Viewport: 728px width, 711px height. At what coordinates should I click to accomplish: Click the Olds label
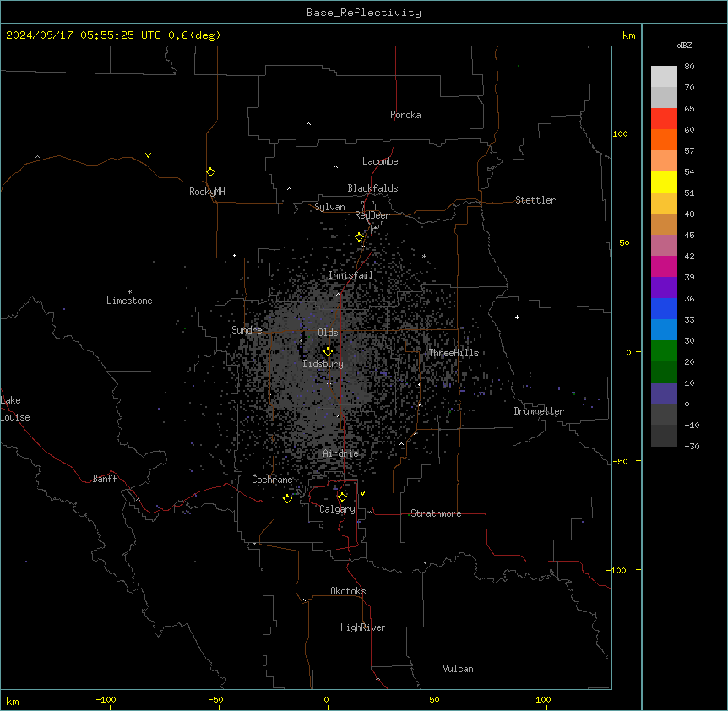point(328,333)
